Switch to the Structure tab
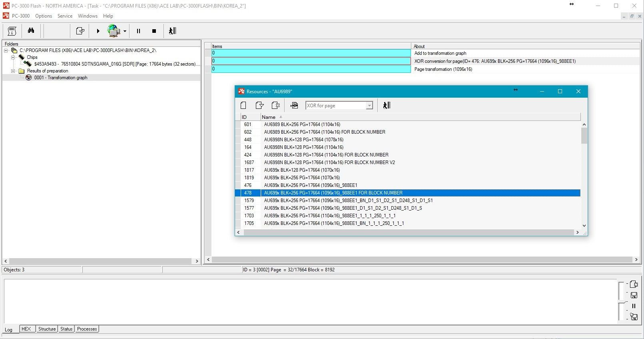This screenshot has height=339, width=644. (x=47, y=329)
